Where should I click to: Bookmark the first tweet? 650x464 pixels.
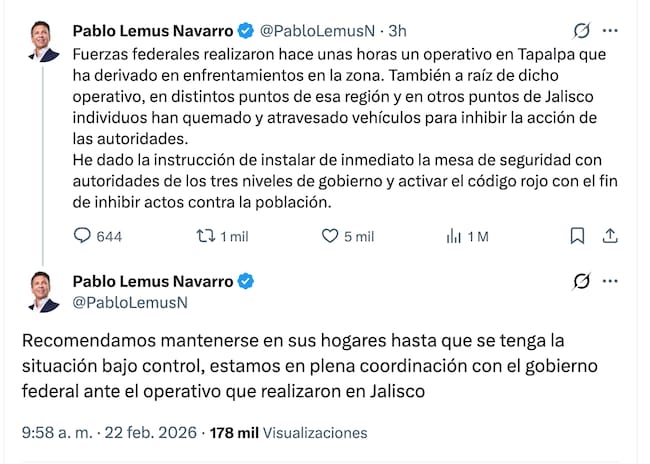[x=577, y=236]
